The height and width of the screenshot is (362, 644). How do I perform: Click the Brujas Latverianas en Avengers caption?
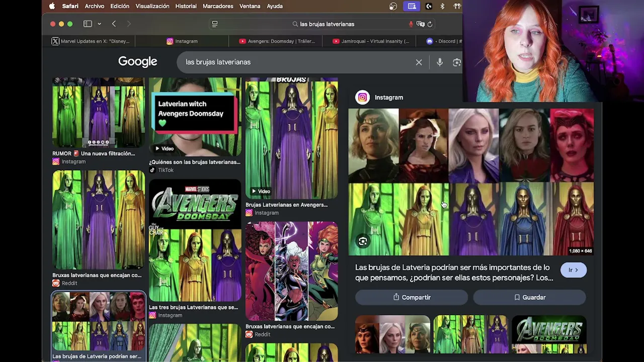[286, 205]
